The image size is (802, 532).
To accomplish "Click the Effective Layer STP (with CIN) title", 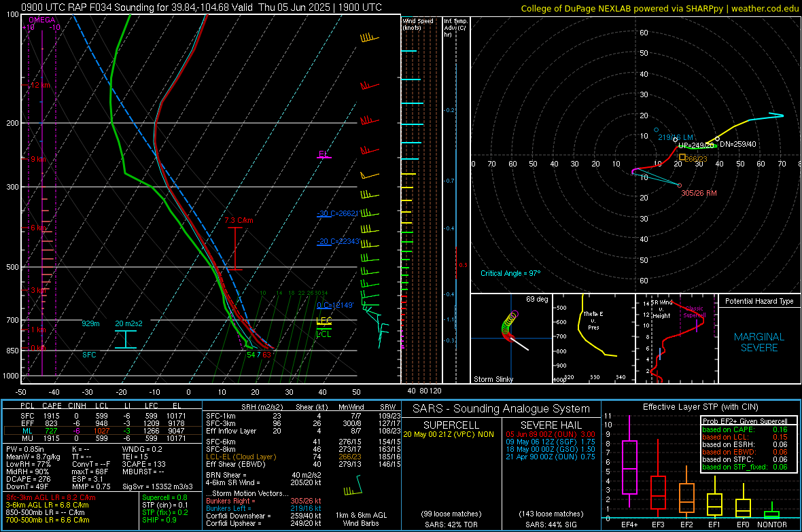I will 700,407.
